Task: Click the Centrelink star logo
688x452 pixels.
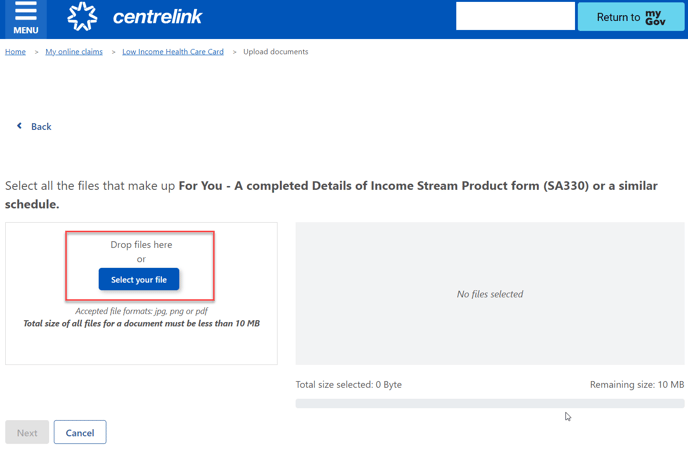Action: pyautogui.click(x=82, y=17)
